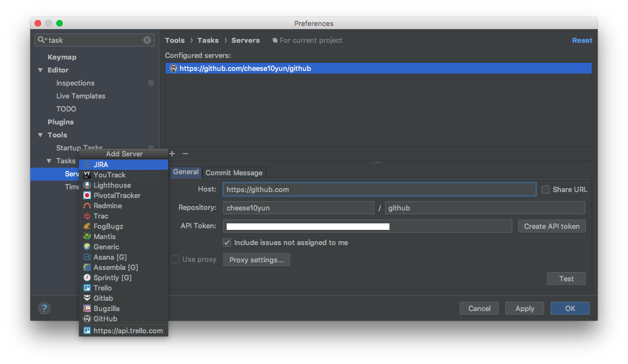The image size is (628, 364).
Task: Toggle Include issues not assigned to me
Action: [x=227, y=243]
